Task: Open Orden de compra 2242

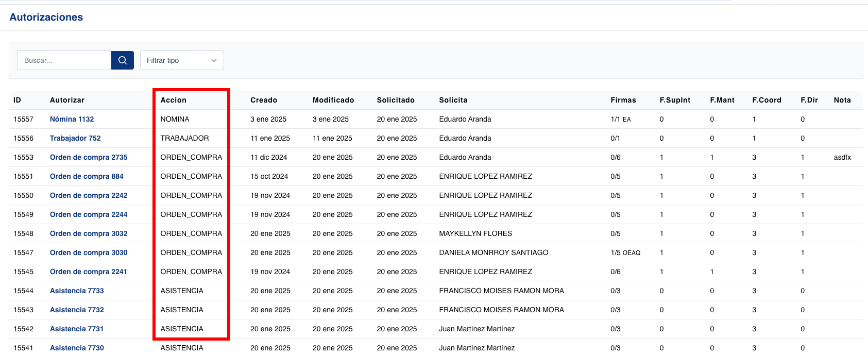Action: point(89,195)
